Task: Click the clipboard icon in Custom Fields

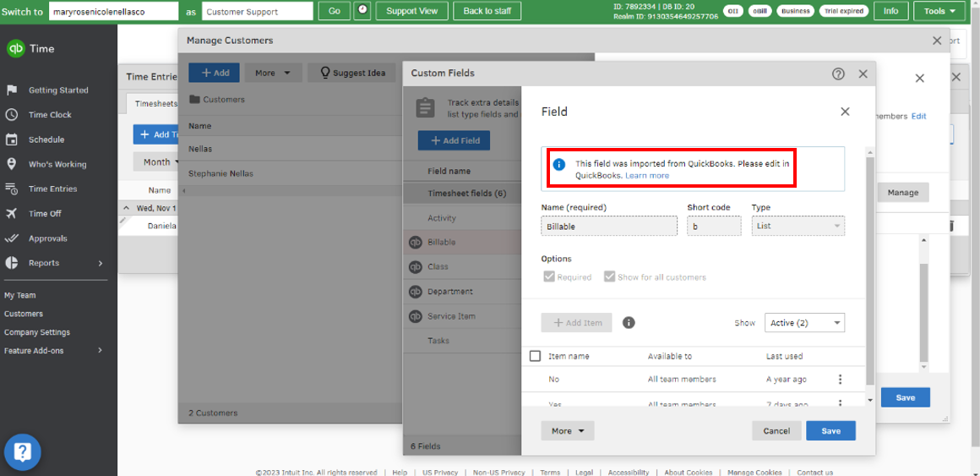Action: [x=426, y=107]
